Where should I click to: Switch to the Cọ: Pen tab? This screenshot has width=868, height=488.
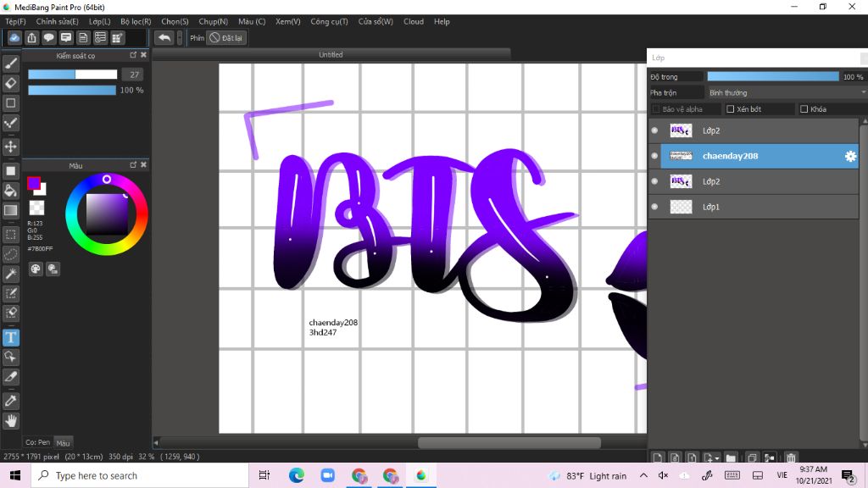tap(37, 442)
